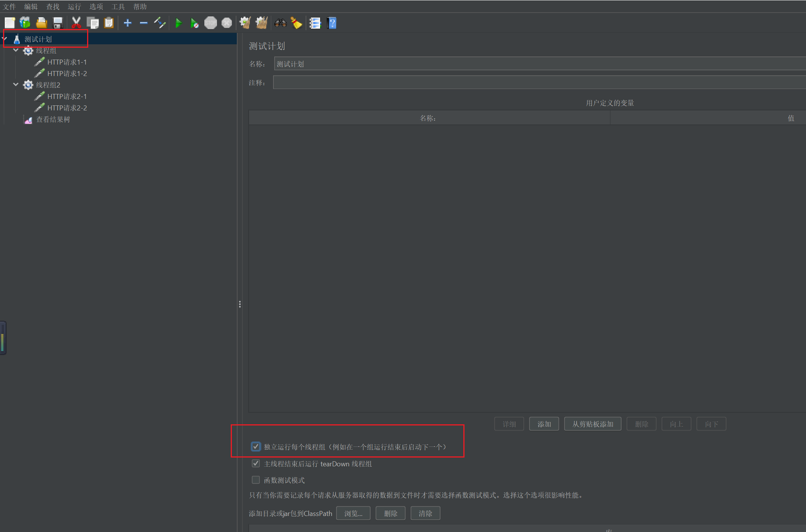The image size is (806, 532).
Task: Collapse the 线程组2 tree node
Action: [16, 85]
